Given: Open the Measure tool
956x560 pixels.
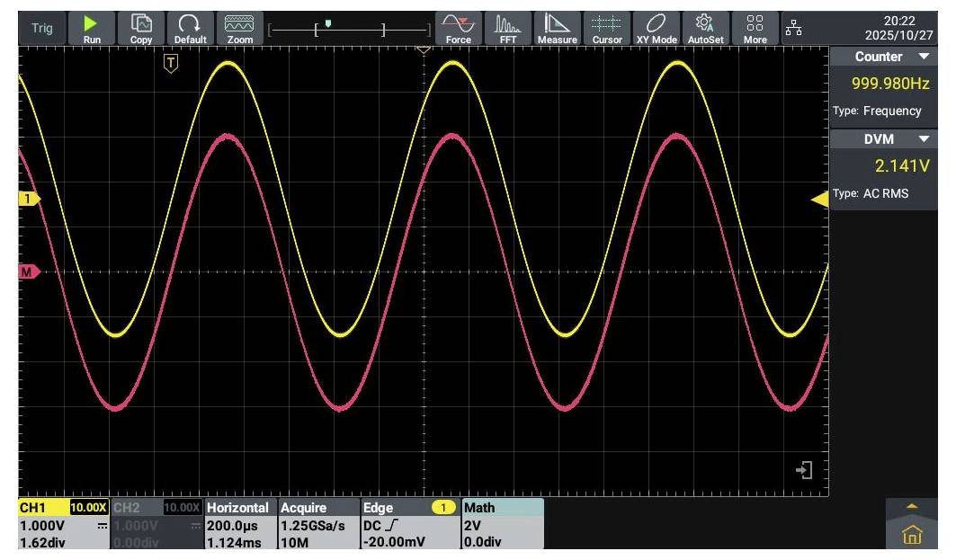Looking at the screenshot, I should click(558, 28).
